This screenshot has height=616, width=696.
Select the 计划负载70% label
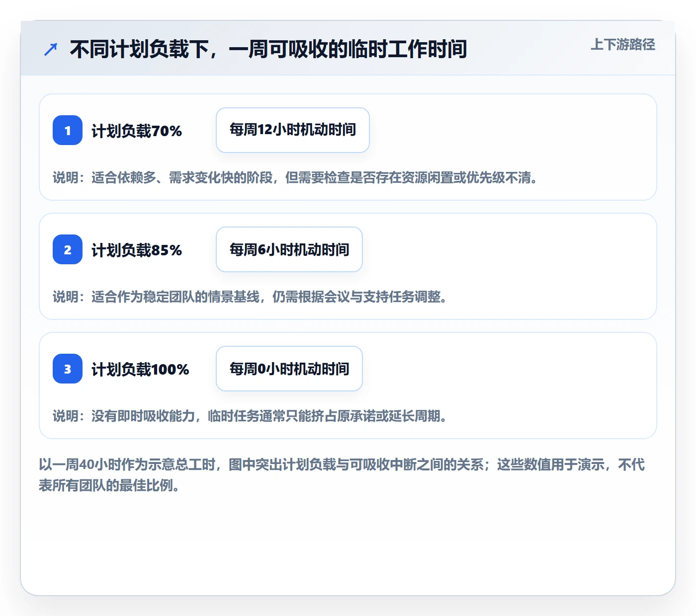click(137, 131)
